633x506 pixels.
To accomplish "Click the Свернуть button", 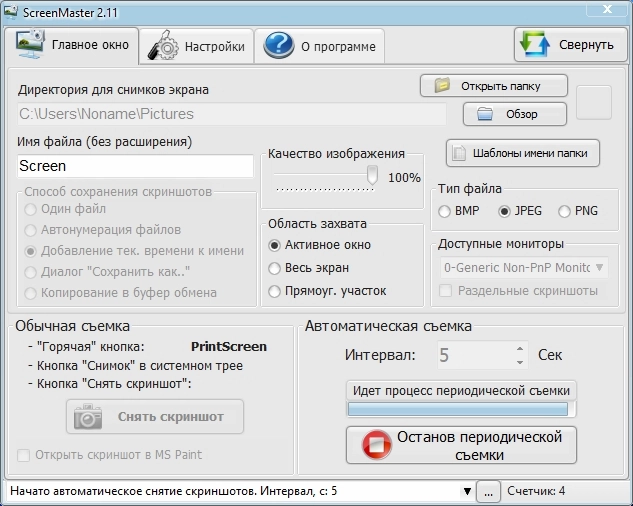I will click(x=570, y=44).
